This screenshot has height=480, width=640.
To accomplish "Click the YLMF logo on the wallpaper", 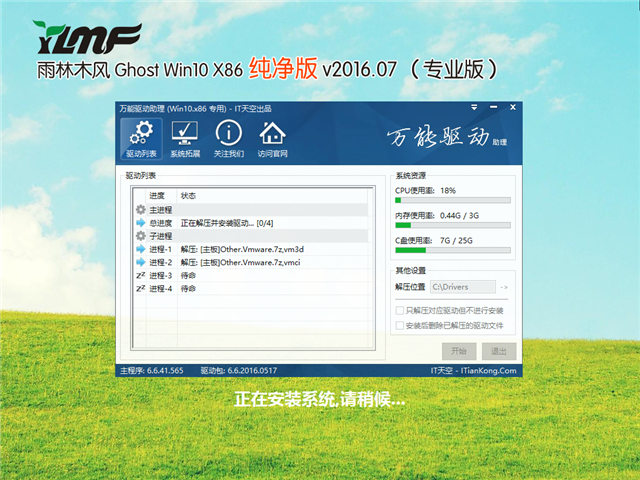I will click(87, 38).
